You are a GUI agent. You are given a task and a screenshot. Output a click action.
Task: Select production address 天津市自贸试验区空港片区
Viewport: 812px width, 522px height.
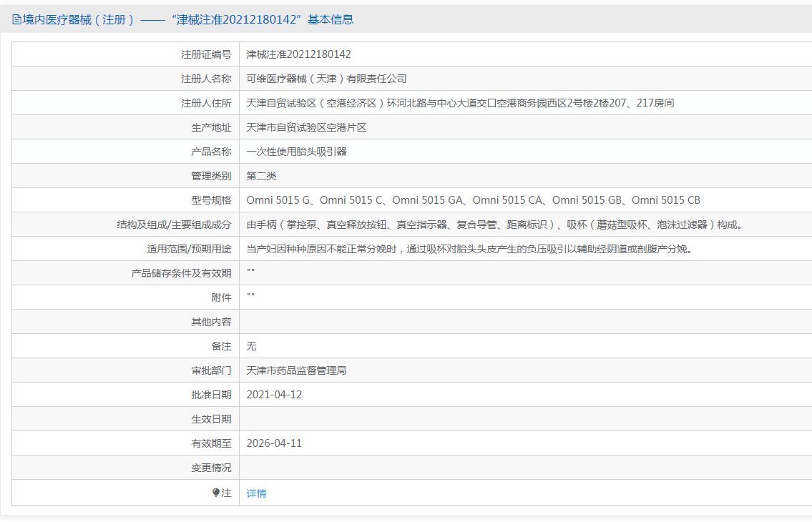306,127
